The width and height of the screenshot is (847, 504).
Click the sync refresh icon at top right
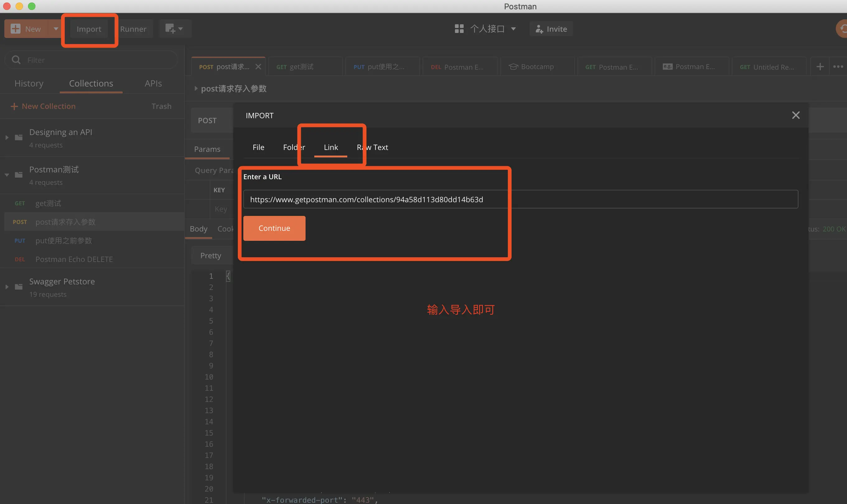843,29
